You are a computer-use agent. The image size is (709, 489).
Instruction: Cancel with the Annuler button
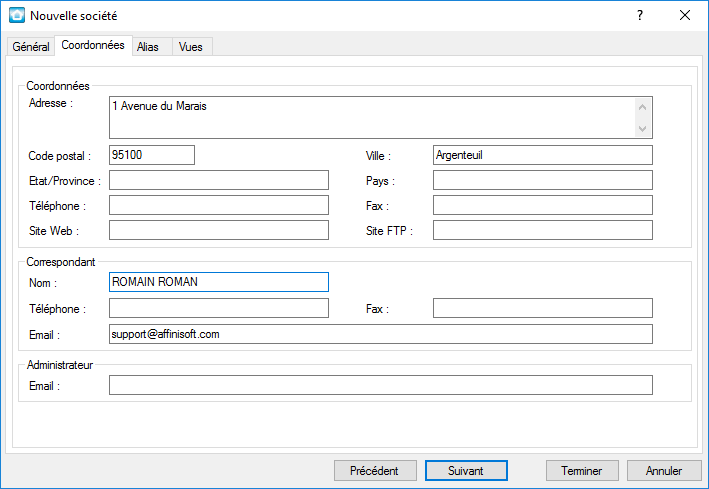[x=664, y=471]
